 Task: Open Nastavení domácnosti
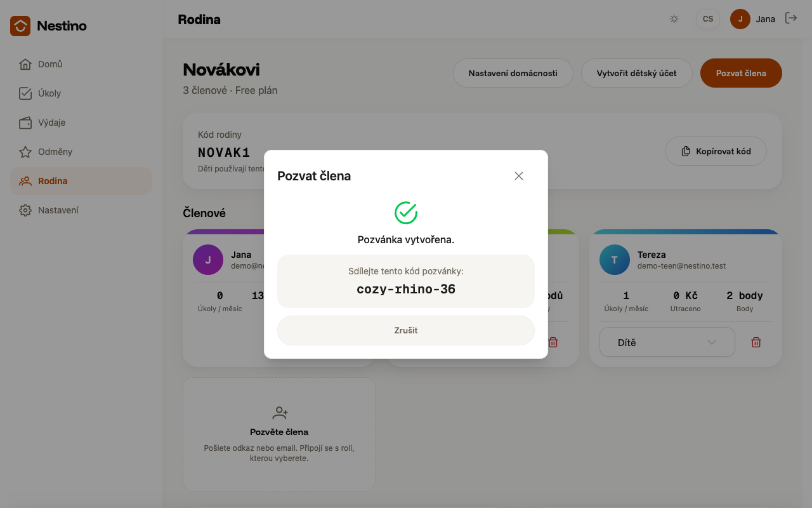(513, 73)
